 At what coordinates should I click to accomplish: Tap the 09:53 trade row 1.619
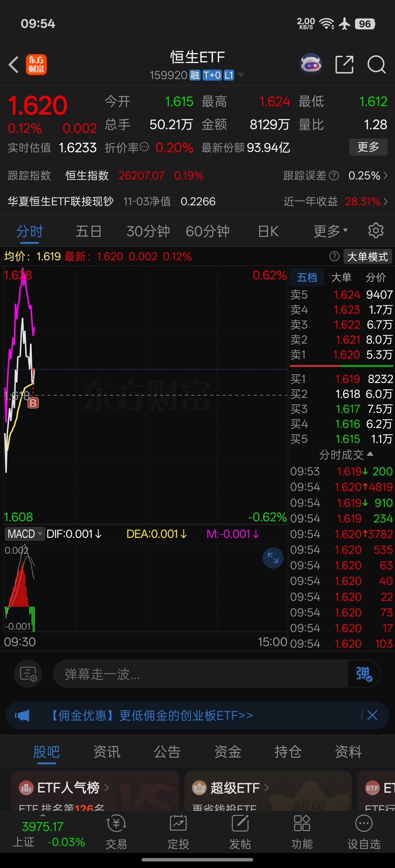coord(341,471)
